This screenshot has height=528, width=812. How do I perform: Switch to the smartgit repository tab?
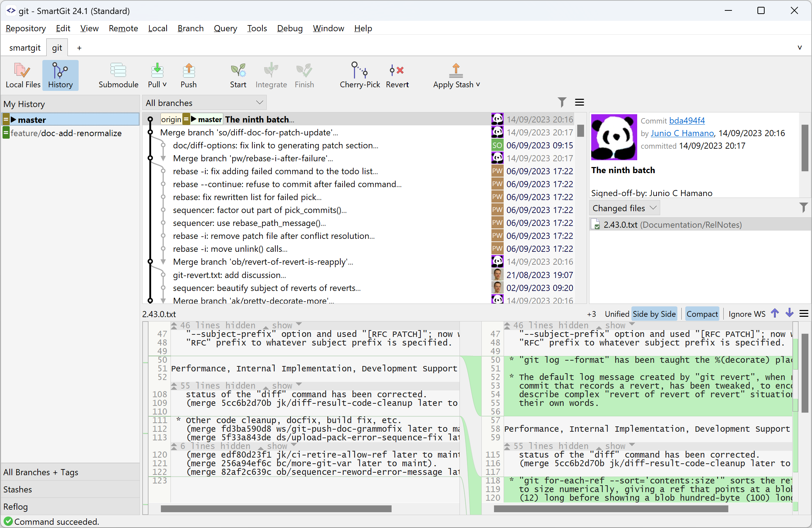(24, 47)
